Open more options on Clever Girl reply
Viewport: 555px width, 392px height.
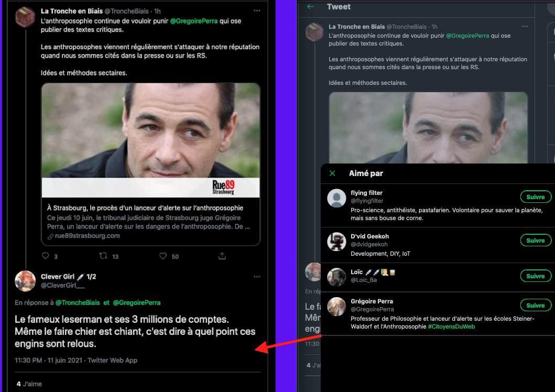(256, 277)
